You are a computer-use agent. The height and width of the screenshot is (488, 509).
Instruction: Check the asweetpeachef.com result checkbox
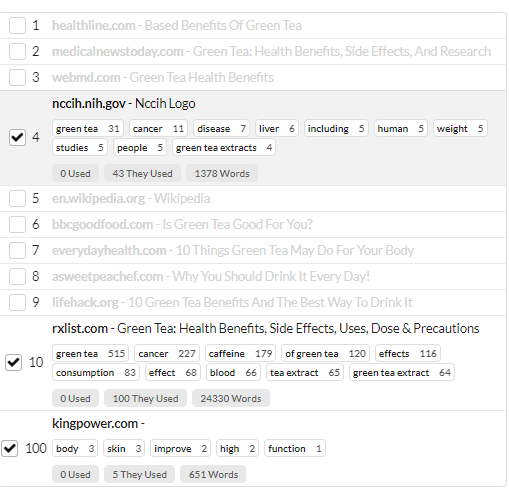coord(17,277)
